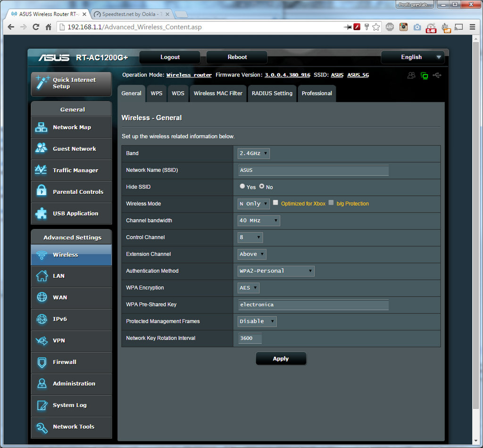Image resolution: width=483 pixels, height=448 pixels.
Task: Click the browser reload icon
Action: coord(36,27)
